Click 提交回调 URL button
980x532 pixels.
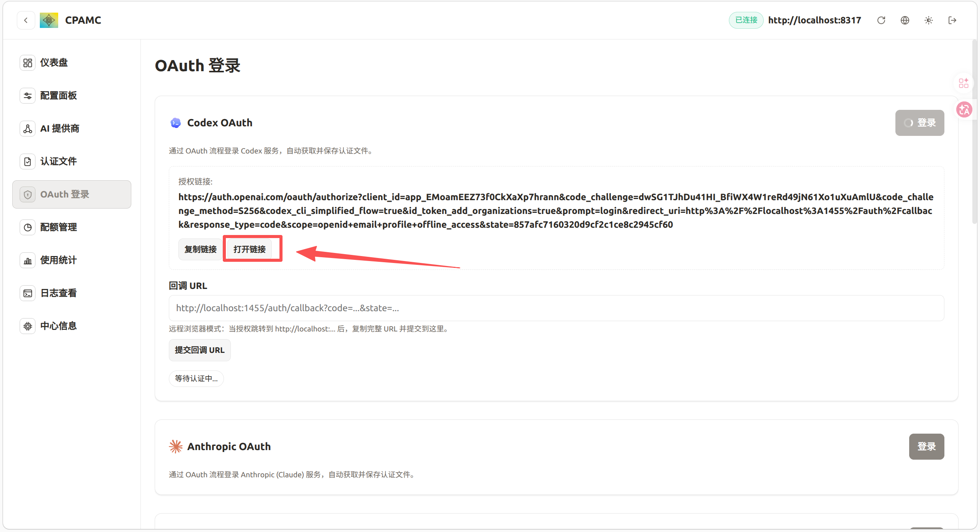tap(199, 350)
